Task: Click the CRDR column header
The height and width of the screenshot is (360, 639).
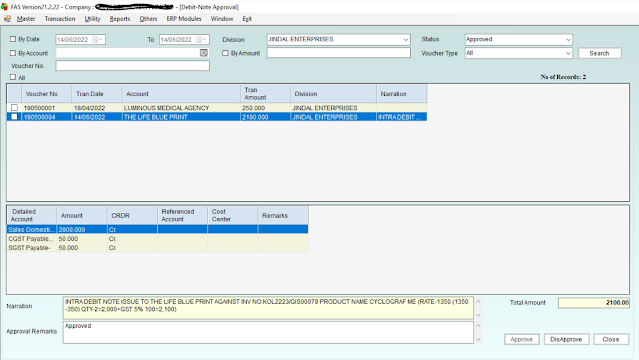Action: (x=132, y=215)
